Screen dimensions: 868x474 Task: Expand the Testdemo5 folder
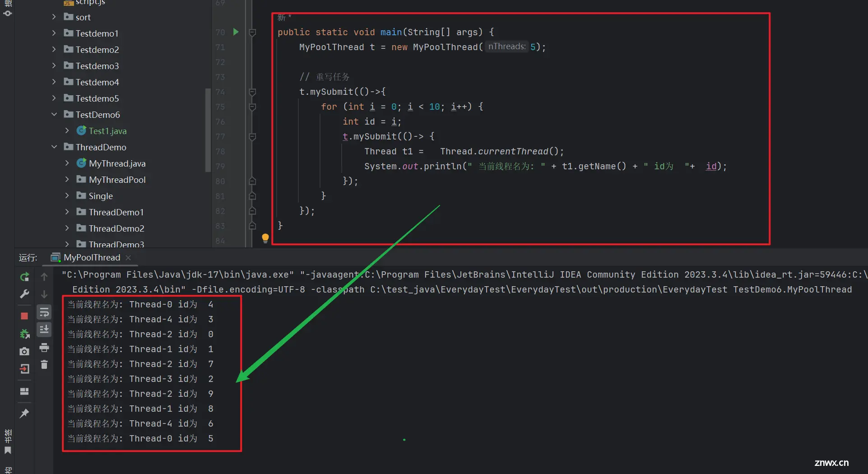54,98
